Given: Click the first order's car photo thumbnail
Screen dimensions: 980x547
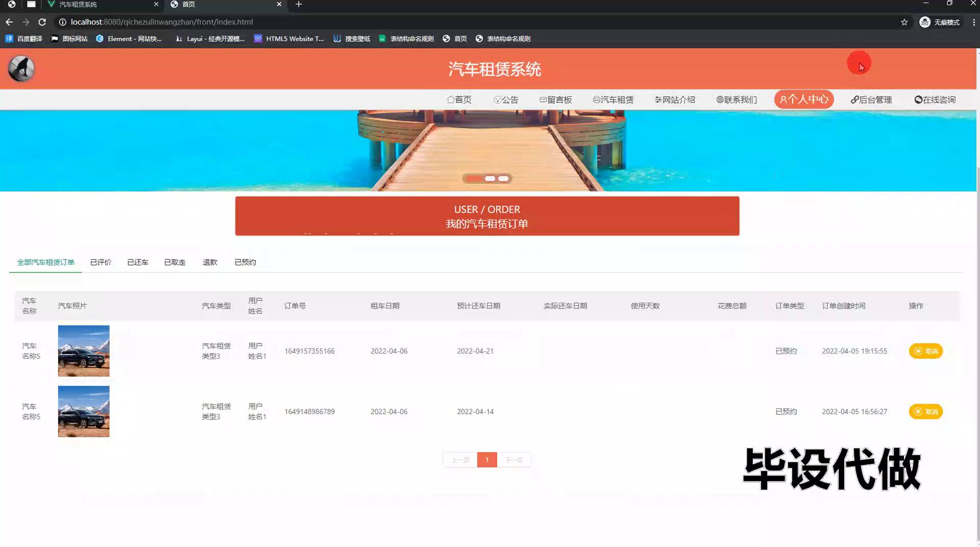Looking at the screenshot, I should [x=83, y=351].
